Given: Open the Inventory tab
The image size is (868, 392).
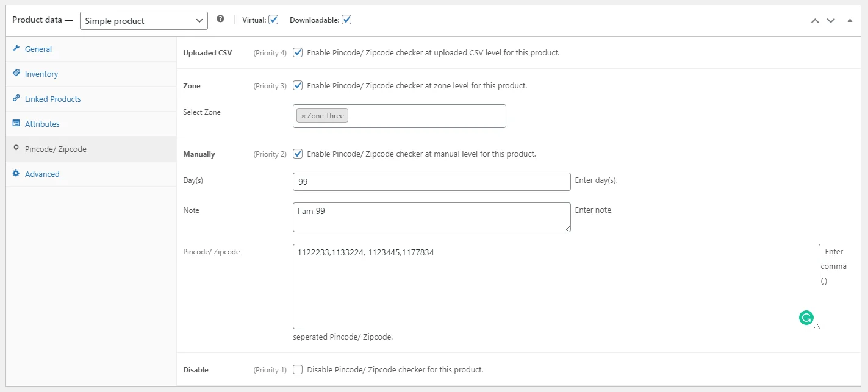Looking at the screenshot, I should [41, 74].
